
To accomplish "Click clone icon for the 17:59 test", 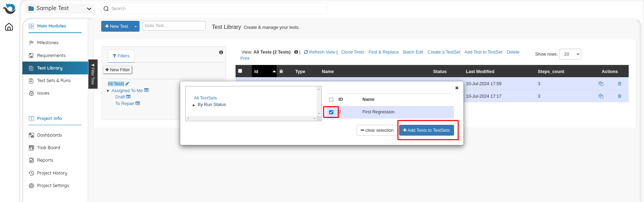I will [601, 84].
